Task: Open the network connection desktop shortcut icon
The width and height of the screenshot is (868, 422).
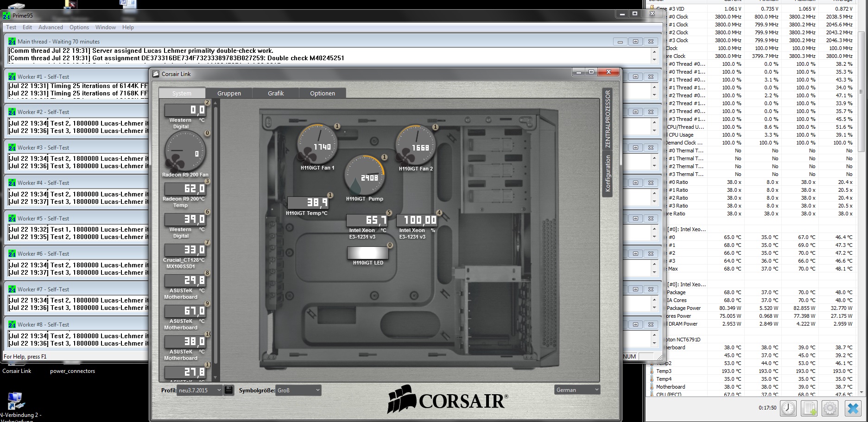Action: tap(15, 401)
